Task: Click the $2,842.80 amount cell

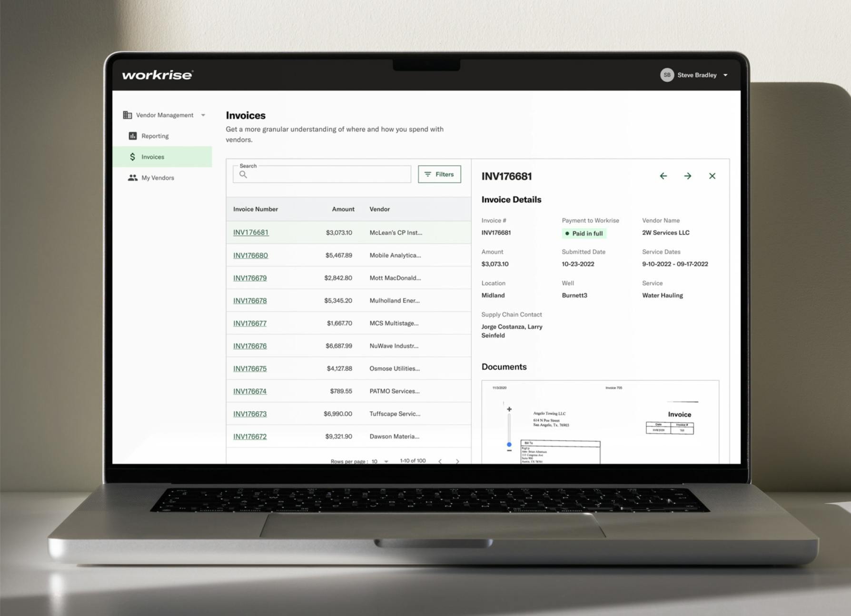Action: (x=338, y=278)
